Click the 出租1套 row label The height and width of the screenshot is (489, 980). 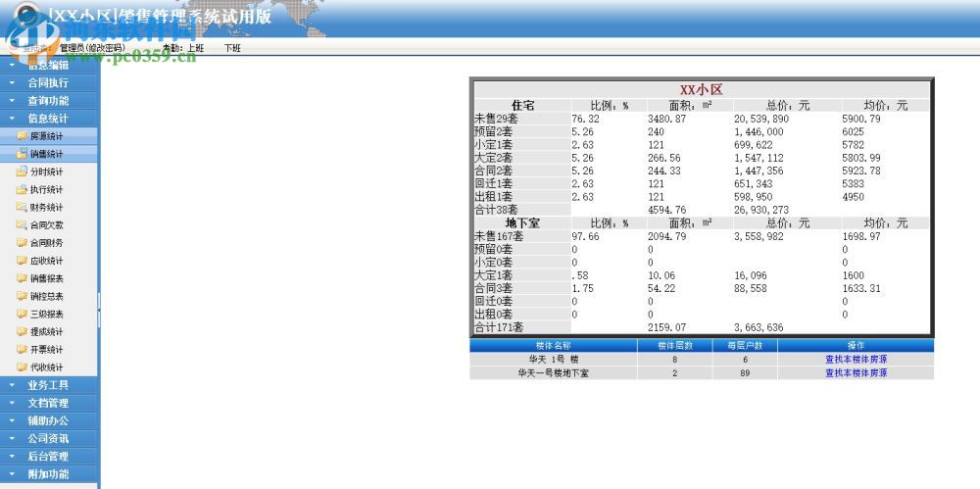click(x=494, y=197)
